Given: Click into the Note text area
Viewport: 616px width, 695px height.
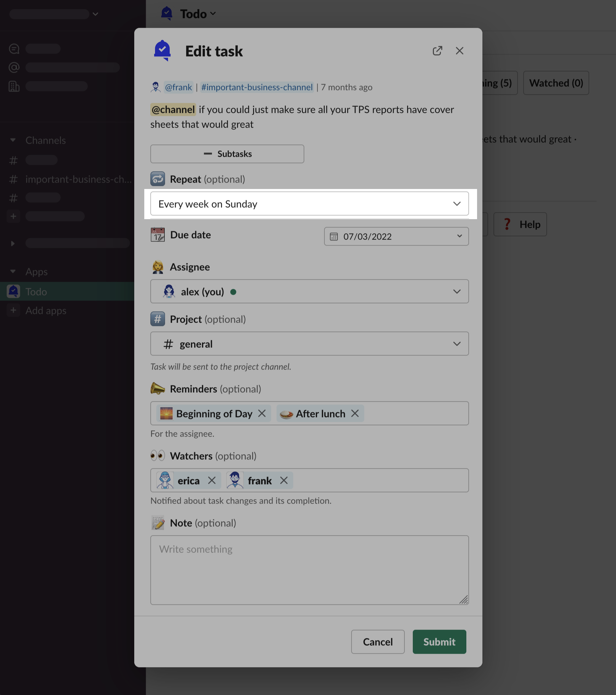Looking at the screenshot, I should [309, 570].
